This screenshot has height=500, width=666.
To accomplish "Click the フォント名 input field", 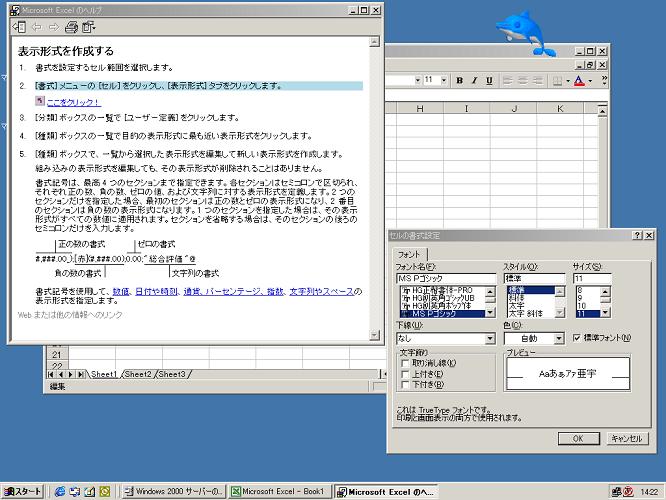I will (x=446, y=279).
